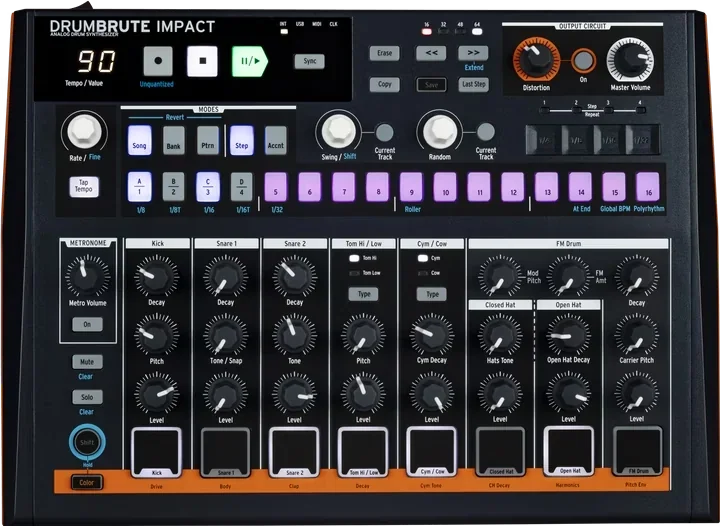
Task: Click the Metro Volume knob
Action: [87, 276]
